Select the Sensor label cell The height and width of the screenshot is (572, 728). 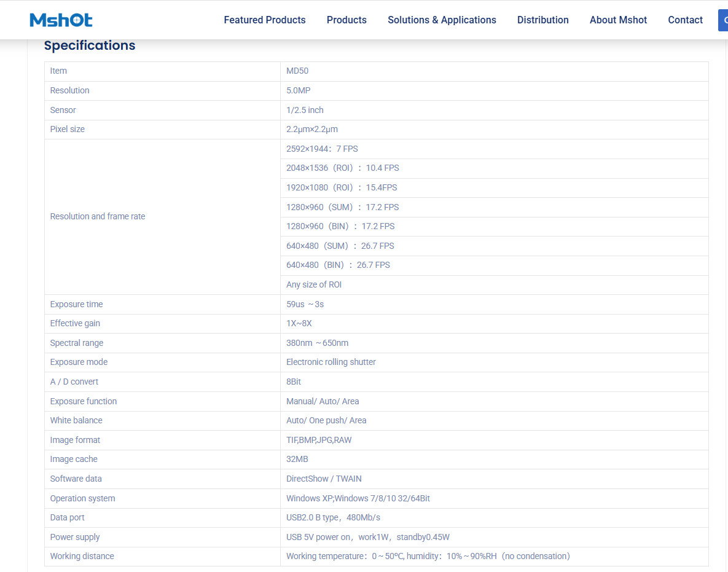click(163, 110)
